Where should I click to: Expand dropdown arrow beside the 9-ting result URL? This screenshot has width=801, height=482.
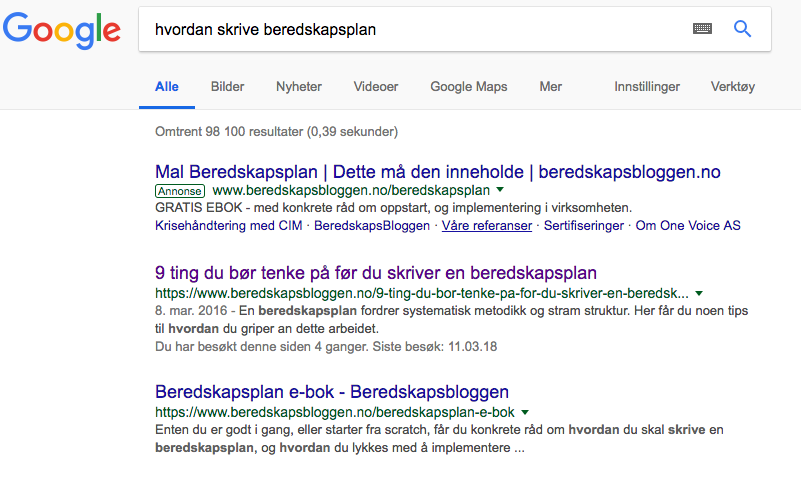click(x=699, y=294)
